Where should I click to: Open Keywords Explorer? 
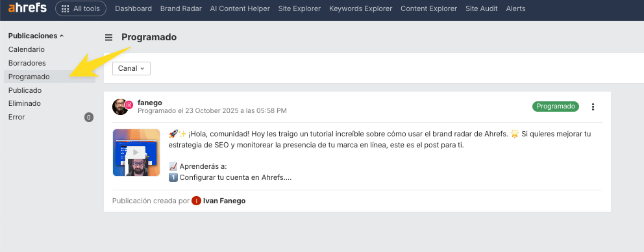point(360,8)
